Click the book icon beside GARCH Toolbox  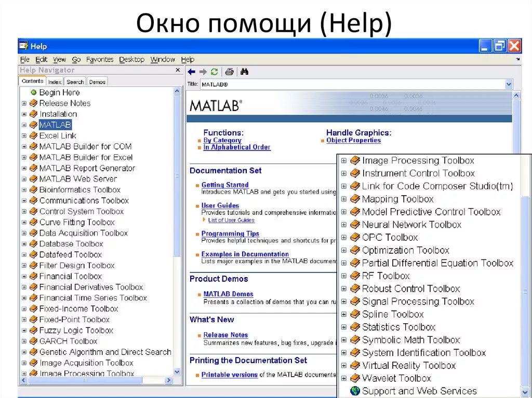click(33, 341)
